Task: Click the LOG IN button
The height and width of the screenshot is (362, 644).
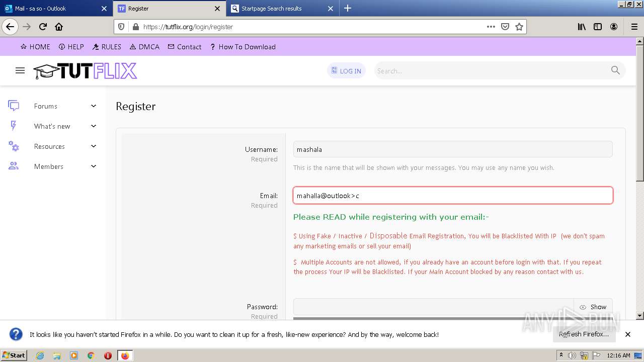Action: point(346,71)
